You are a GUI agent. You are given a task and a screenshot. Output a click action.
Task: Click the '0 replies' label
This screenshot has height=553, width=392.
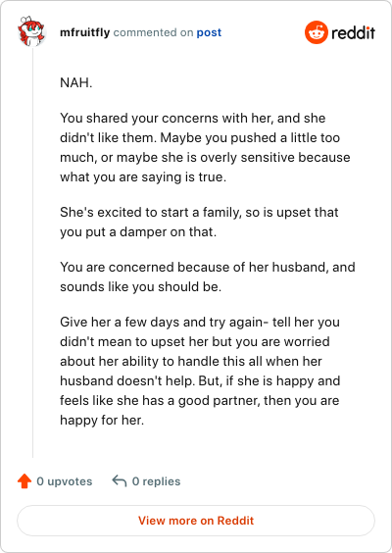coord(156,481)
